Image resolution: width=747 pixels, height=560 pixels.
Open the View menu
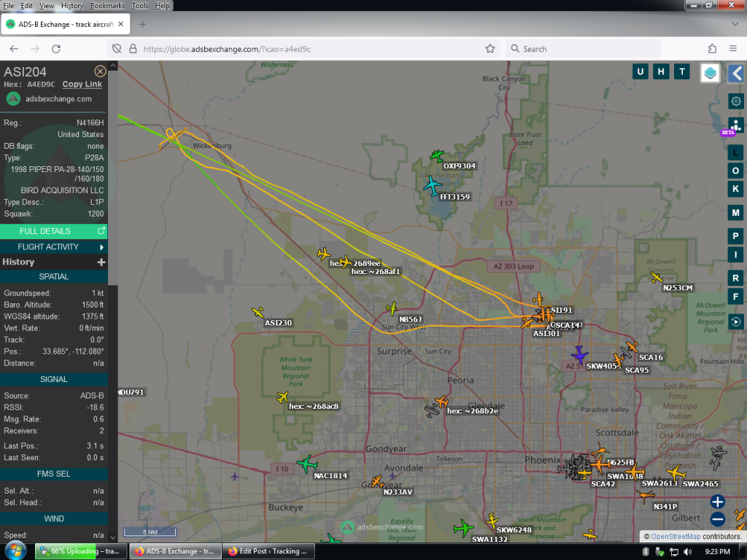(x=47, y=6)
